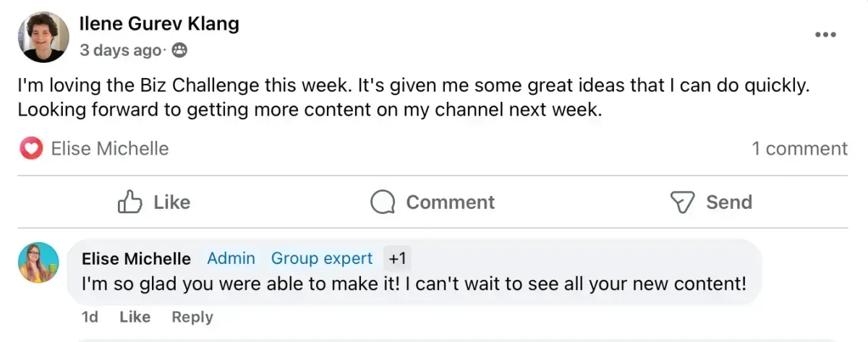Reply to Elise Michelle's comment
The height and width of the screenshot is (342, 868).
(x=192, y=317)
